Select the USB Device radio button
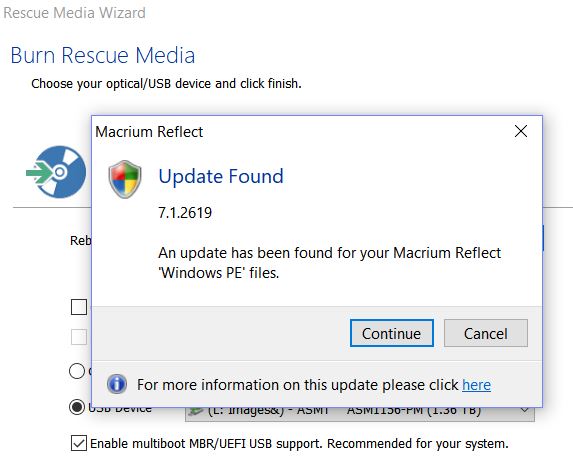The height and width of the screenshot is (472, 573). (77, 407)
